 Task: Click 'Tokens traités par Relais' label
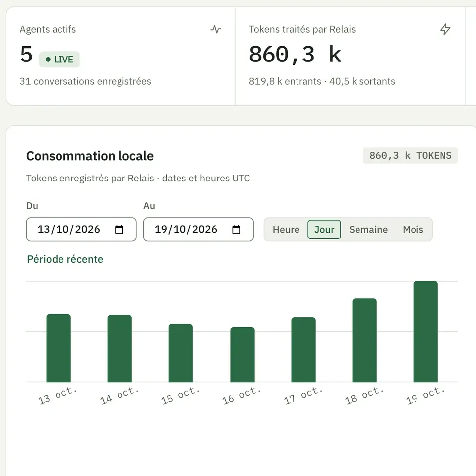tap(302, 29)
